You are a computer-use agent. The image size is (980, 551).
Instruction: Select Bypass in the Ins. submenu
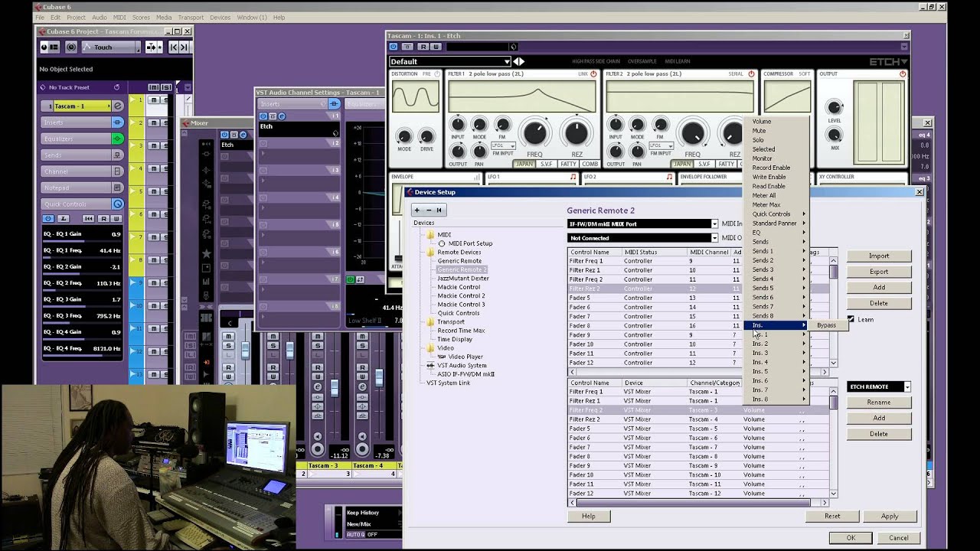click(826, 325)
